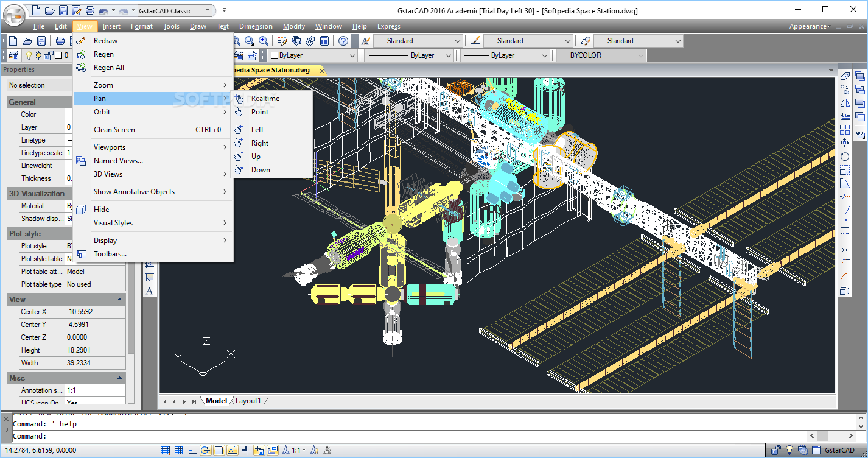Toggle Object Snap Tracking in status bar
Image resolution: width=868 pixels, height=458 pixels.
coord(232,451)
